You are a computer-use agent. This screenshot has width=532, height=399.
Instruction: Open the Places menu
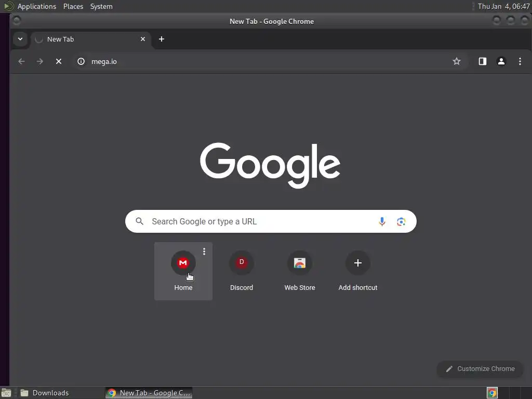tap(73, 6)
